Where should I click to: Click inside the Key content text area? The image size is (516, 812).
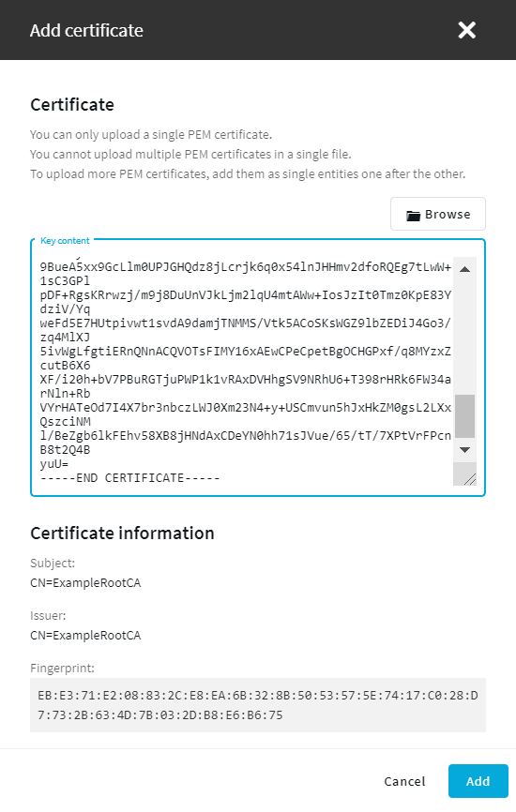[246, 370]
